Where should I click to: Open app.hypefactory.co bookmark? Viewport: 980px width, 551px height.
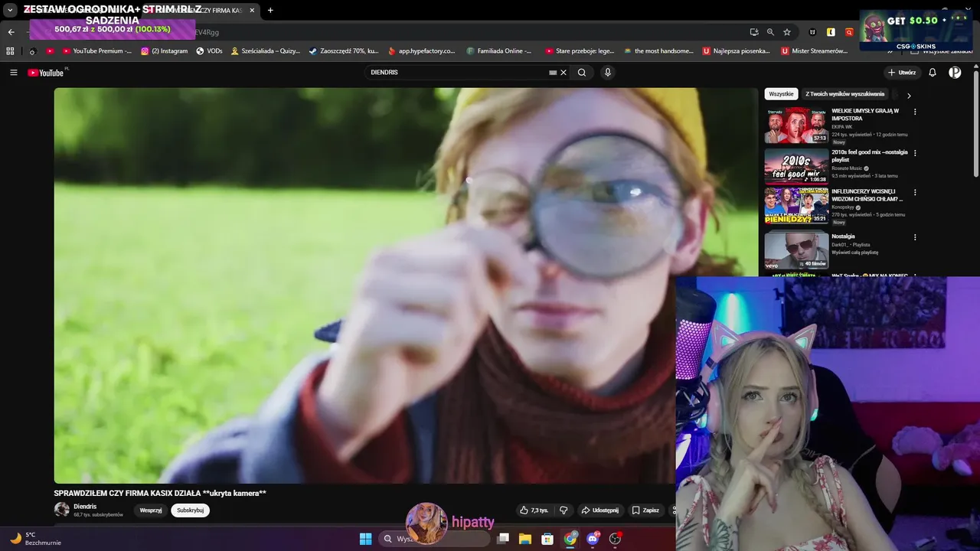pyautogui.click(x=421, y=51)
